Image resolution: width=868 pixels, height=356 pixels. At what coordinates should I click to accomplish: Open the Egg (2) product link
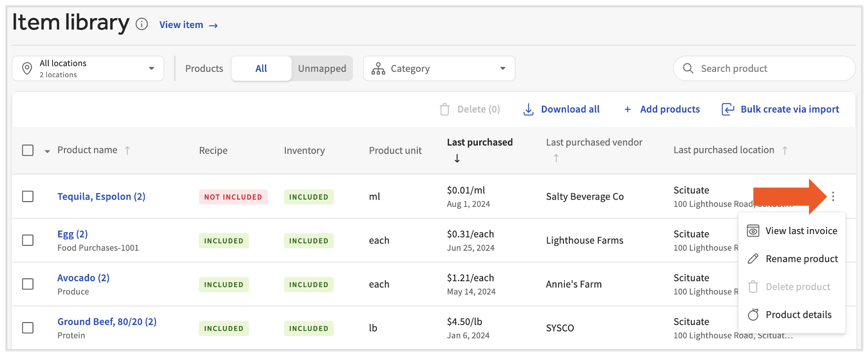72,234
